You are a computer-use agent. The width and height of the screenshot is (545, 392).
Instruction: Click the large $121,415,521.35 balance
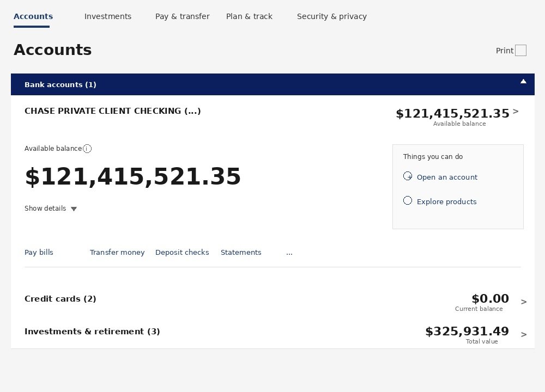(x=133, y=177)
